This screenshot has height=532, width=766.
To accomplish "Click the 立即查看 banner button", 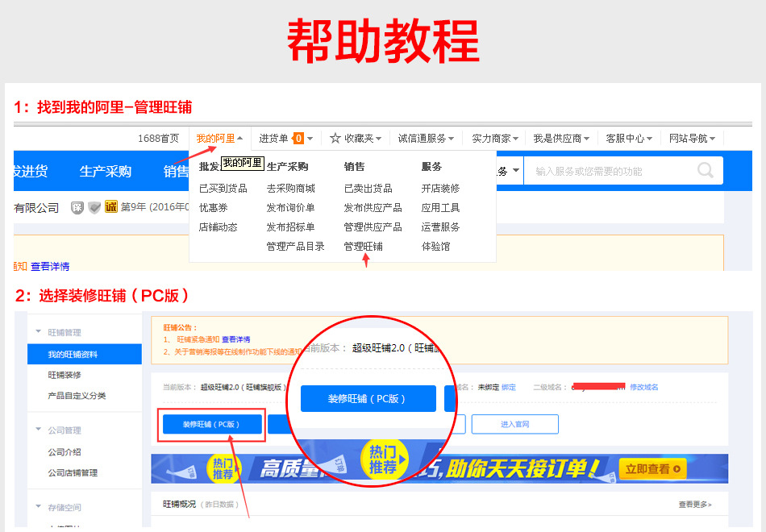I will (x=652, y=469).
